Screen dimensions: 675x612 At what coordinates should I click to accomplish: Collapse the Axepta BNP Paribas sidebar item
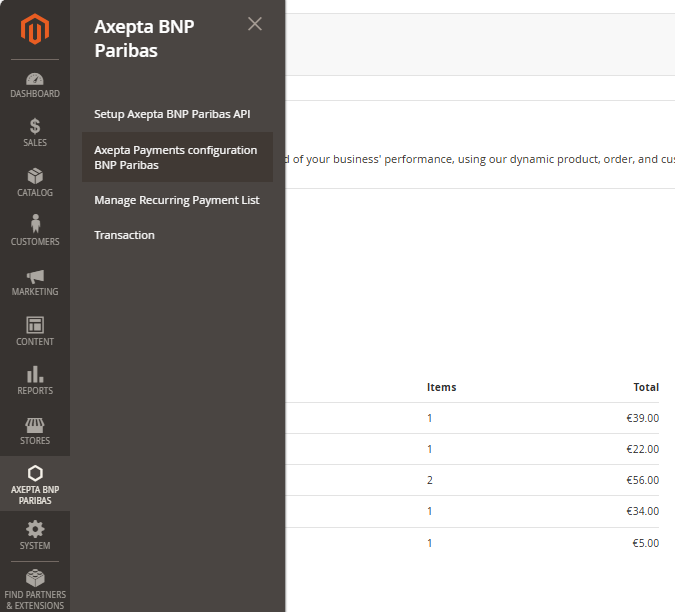pos(35,484)
